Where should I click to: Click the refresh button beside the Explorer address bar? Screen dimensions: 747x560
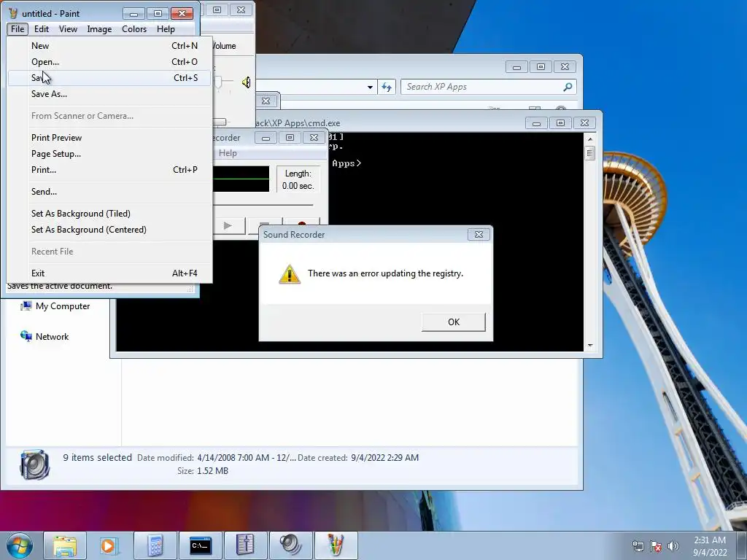(x=387, y=87)
